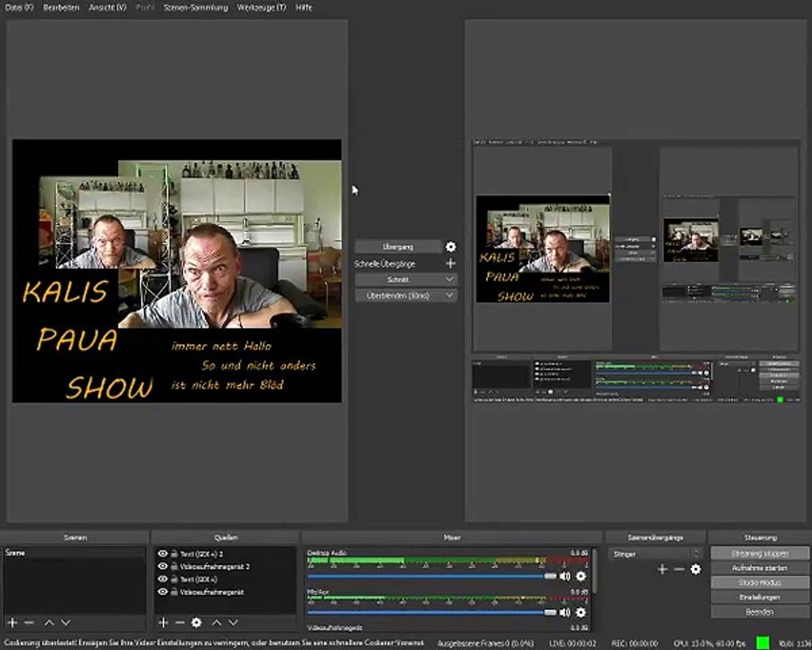Add a new scene in Szenen panel
The width and height of the screenshot is (812, 650).
13,622
